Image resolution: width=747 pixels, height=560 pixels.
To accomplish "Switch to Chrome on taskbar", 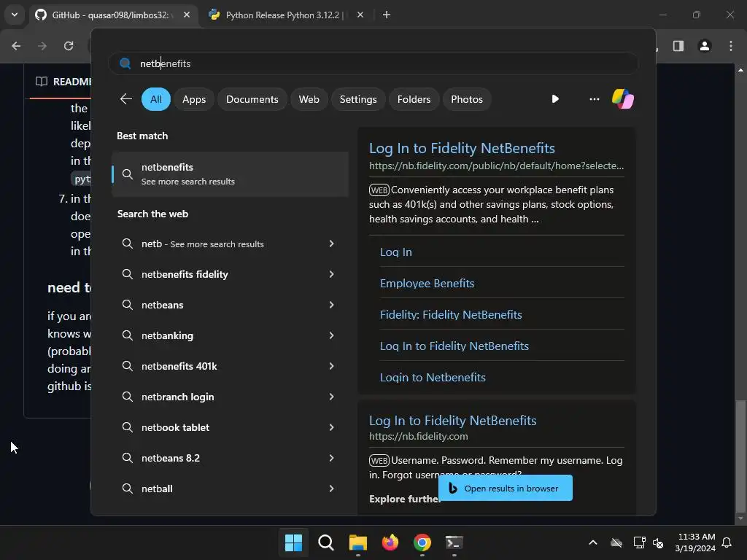I will pyautogui.click(x=422, y=542).
